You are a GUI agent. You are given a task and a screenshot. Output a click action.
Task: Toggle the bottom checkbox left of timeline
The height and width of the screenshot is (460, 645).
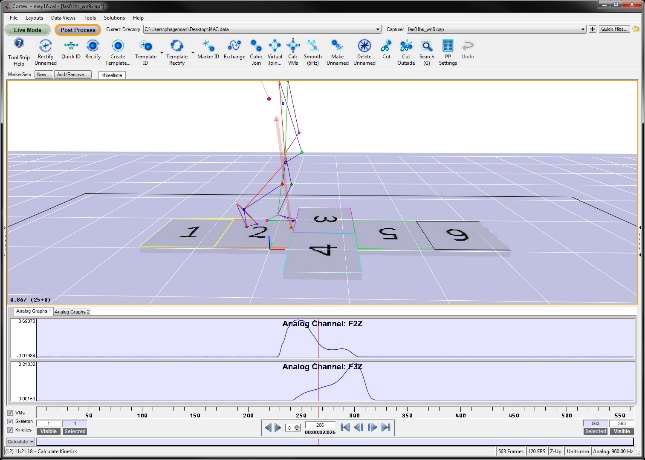tap(10, 430)
